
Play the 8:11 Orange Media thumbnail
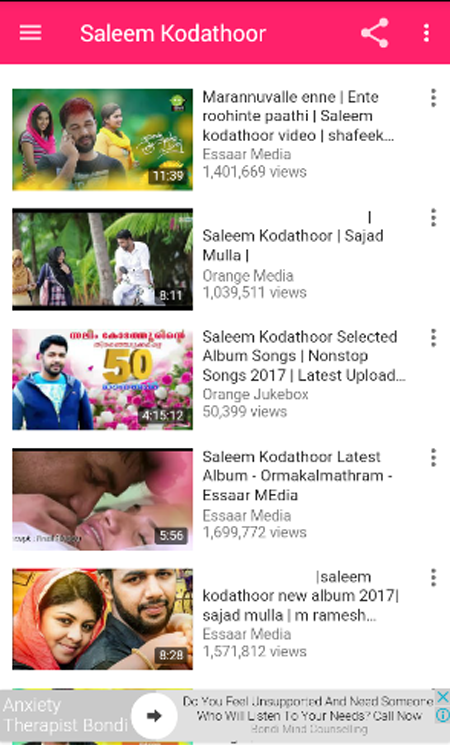(x=103, y=259)
